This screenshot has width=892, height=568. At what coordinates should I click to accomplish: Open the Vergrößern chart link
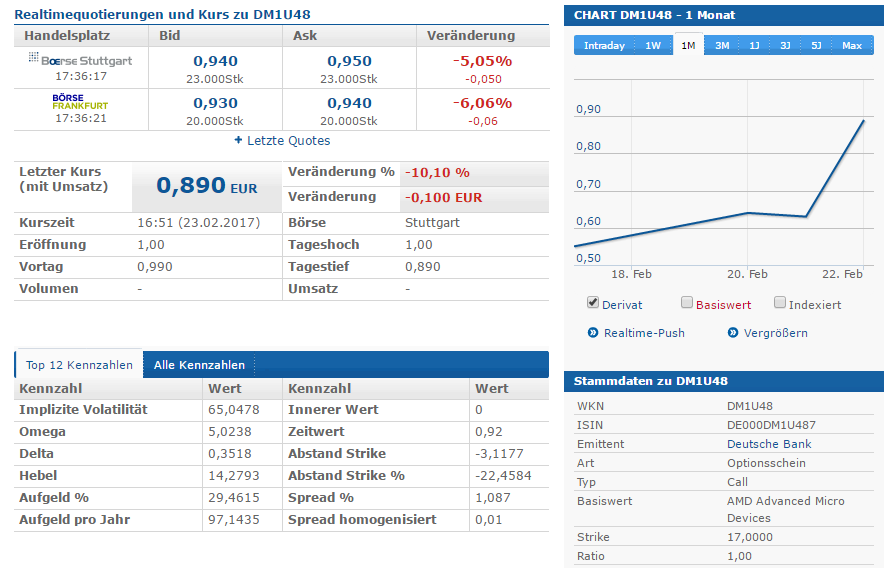tap(775, 333)
